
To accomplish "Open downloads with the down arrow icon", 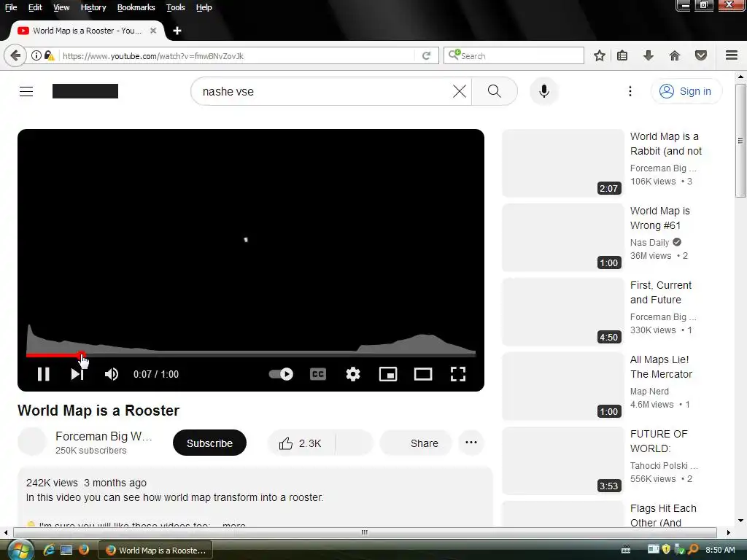I will coord(649,55).
